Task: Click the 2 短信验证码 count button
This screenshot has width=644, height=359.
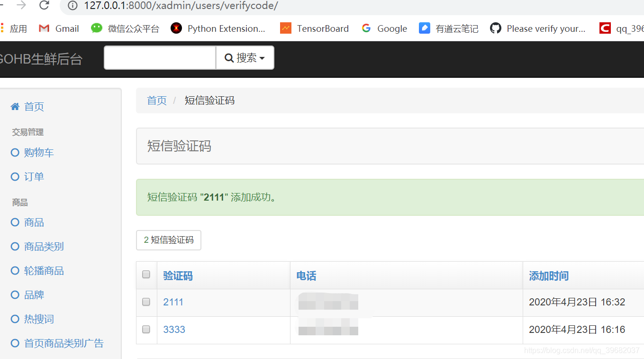Action: coord(169,240)
